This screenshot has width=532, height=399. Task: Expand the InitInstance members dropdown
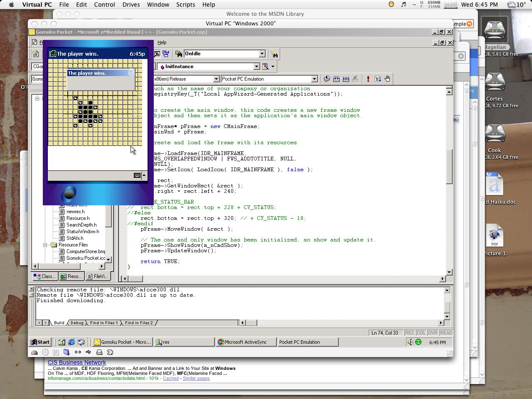(x=256, y=66)
